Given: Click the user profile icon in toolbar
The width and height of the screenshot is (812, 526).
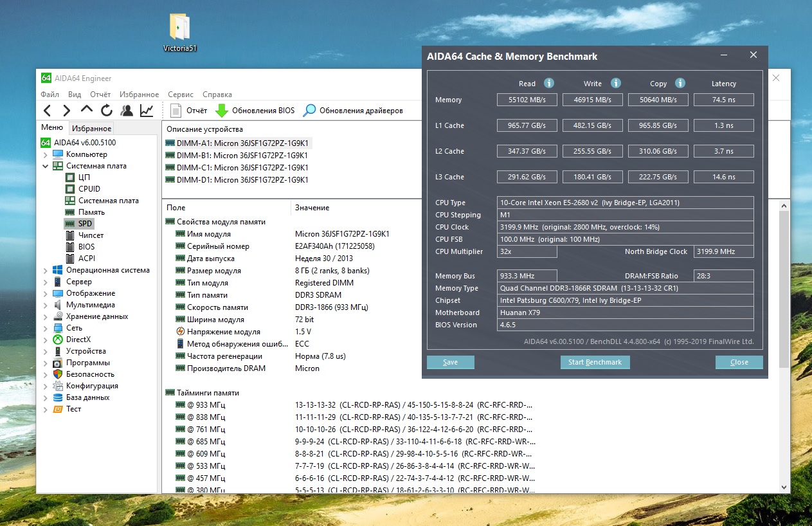Looking at the screenshot, I should (127, 111).
